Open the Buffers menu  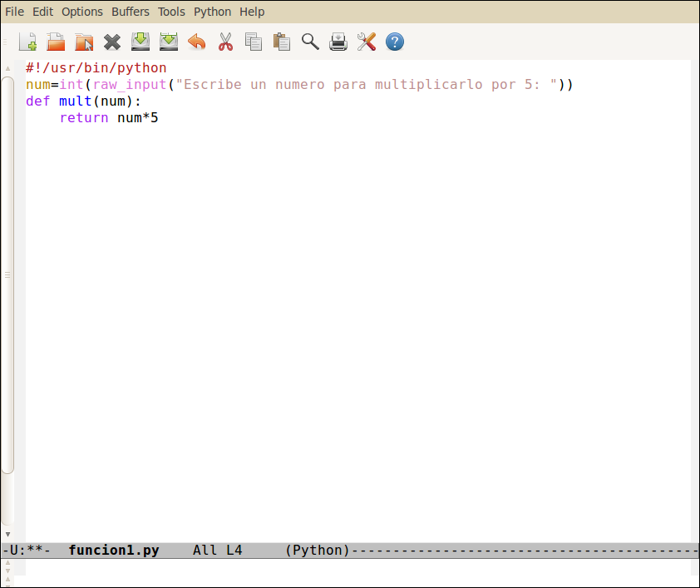coord(131,12)
